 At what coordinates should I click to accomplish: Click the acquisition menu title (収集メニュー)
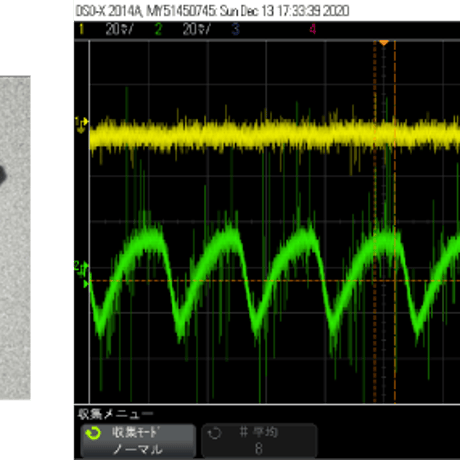[115, 414]
